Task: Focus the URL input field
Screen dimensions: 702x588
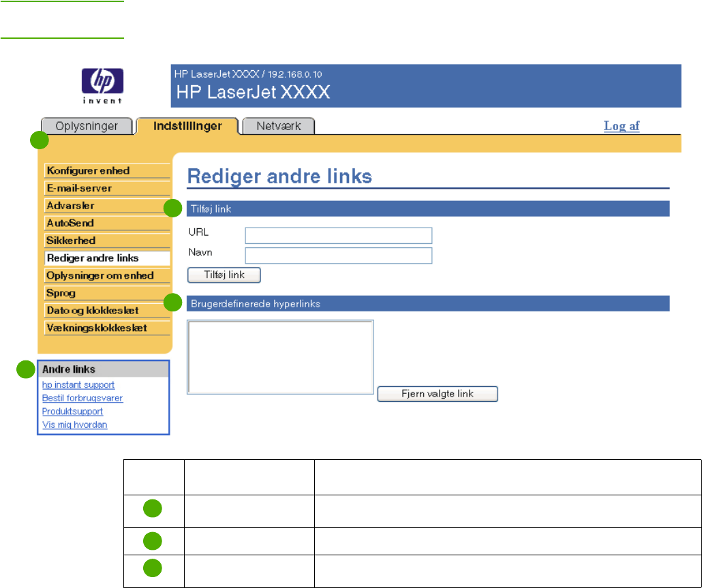Action: pos(339,235)
